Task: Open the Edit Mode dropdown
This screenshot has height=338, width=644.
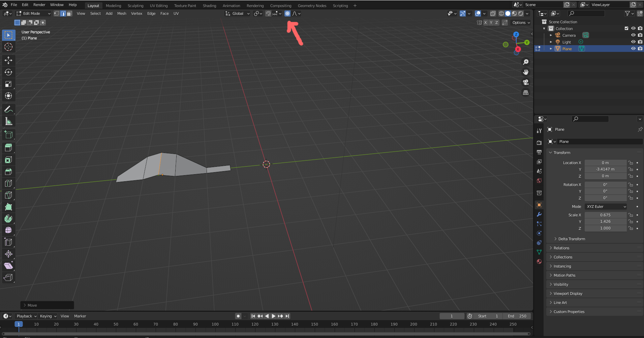Action: click(33, 13)
